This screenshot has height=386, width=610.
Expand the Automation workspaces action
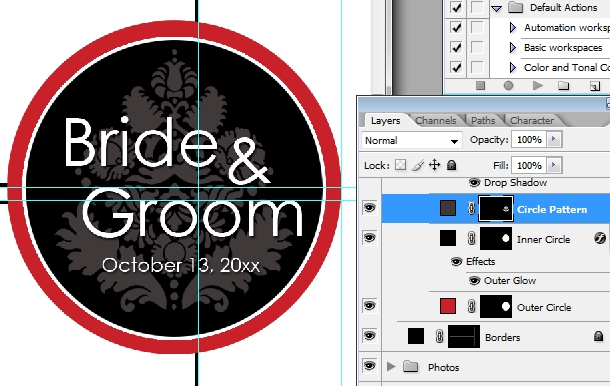pos(513,28)
